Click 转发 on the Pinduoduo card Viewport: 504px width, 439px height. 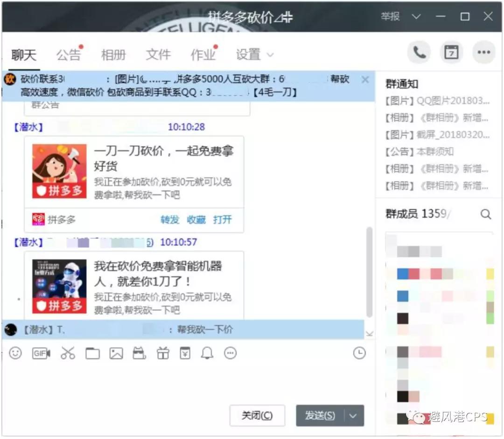(x=170, y=220)
